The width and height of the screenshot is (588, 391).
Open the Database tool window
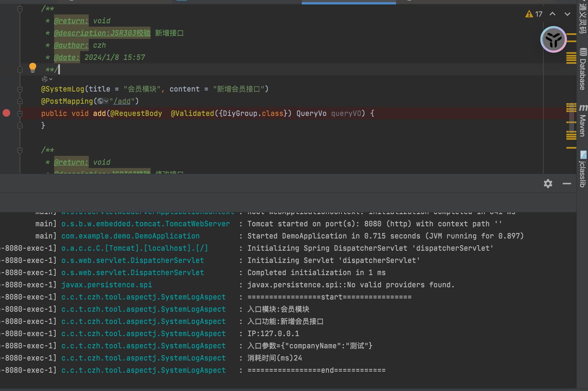pos(583,68)
